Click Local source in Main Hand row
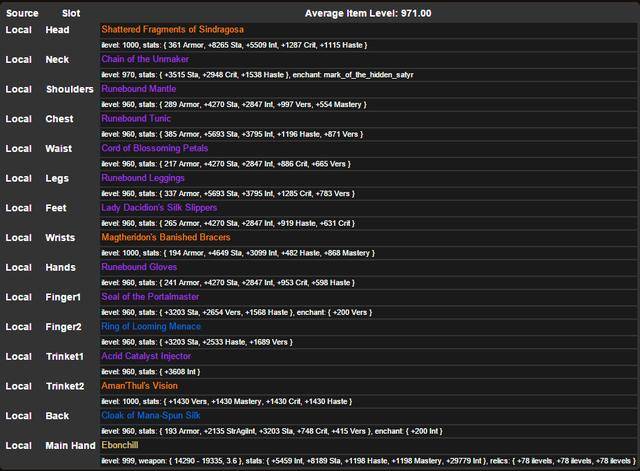640x471 pixels. 18,446
